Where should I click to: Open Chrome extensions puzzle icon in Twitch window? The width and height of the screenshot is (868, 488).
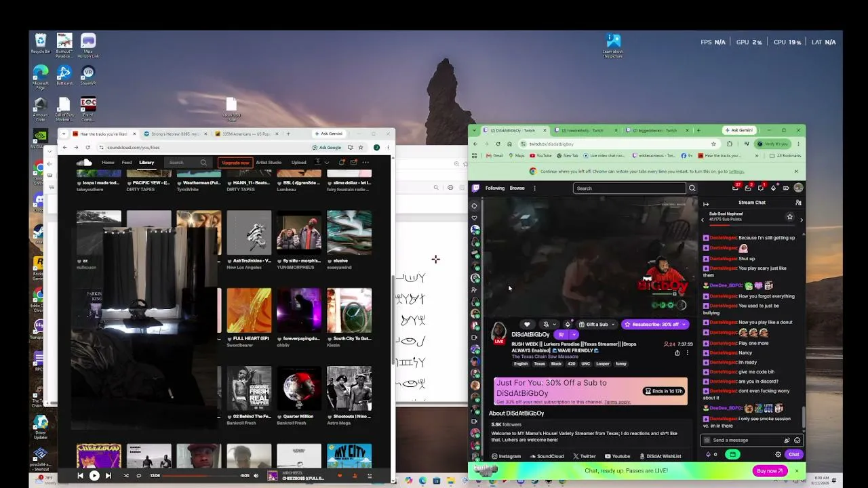(730, 144)
